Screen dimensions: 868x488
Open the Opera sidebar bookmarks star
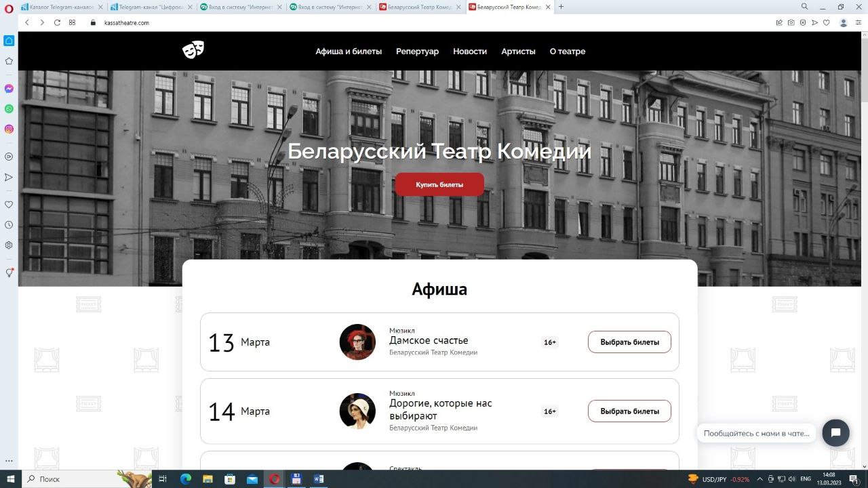9,61
